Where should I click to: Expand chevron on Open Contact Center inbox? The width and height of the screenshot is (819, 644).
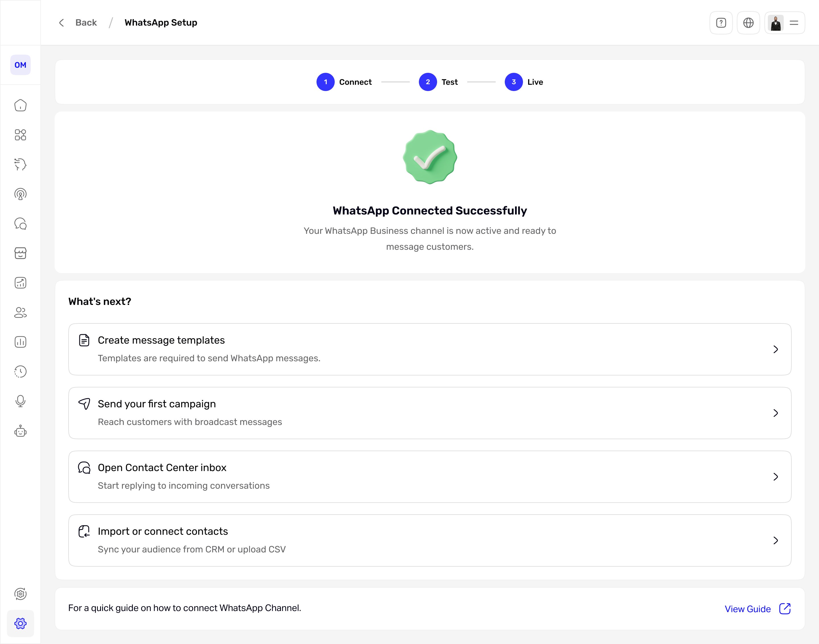coord(776,476)
